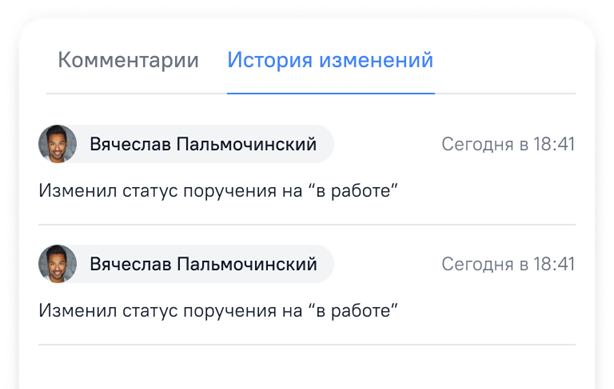
Task: Click the second entry's Сегодня в 18:41 timestamp
Action: click(508, 264)
